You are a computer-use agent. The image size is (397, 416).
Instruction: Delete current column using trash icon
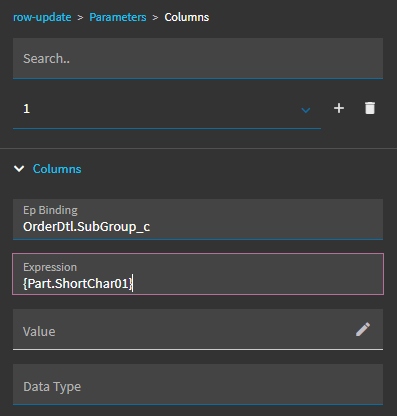click(370, 108)
